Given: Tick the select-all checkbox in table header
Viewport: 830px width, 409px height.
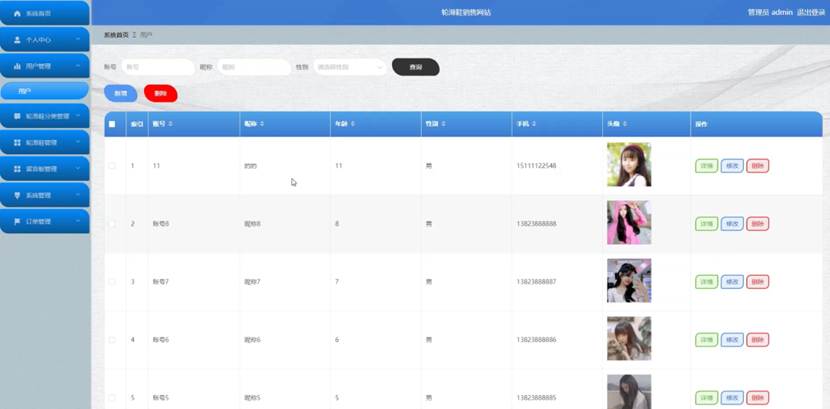Looking at the screenshot, I should pos(112,124).
